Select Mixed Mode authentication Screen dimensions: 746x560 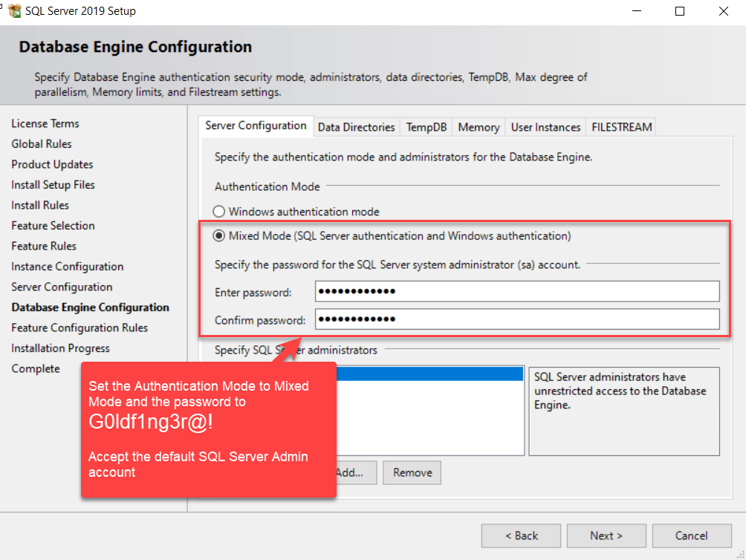click(218, 235)
